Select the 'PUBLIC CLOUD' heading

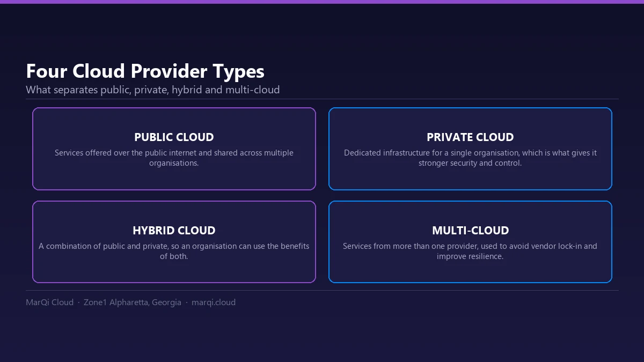coord(174,137)
